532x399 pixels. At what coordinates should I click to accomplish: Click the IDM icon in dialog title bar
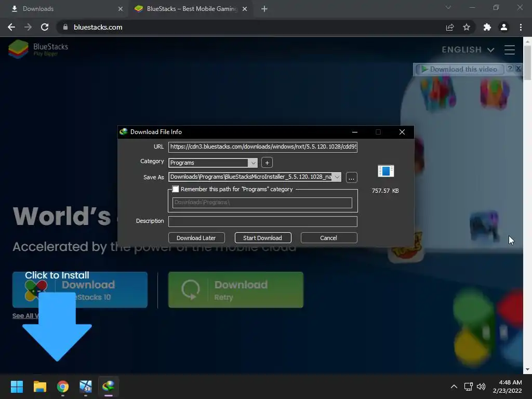[124, 131]
